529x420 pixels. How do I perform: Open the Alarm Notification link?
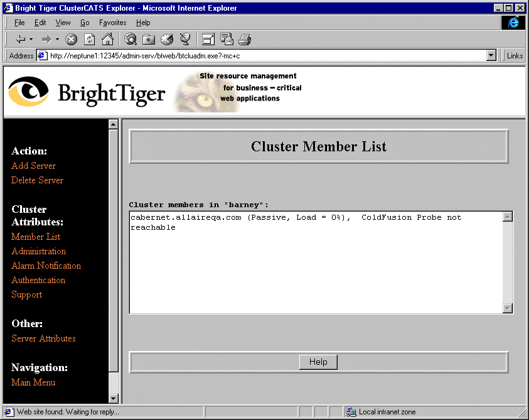pos(46,266)
